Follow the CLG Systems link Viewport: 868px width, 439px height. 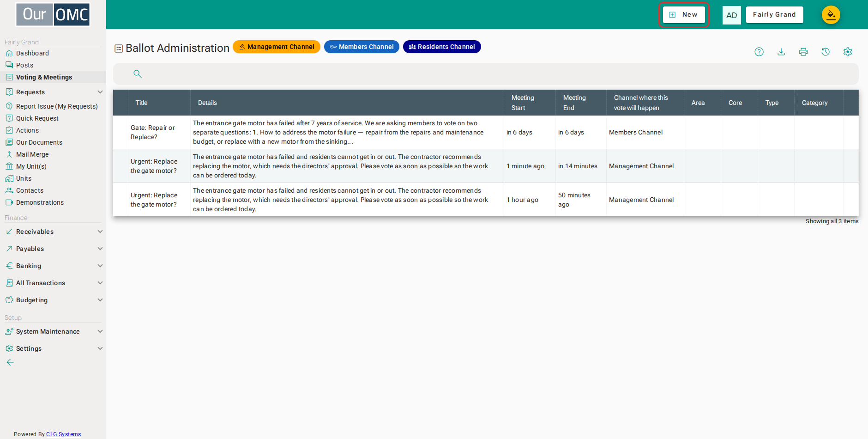(x=64, y=434)
